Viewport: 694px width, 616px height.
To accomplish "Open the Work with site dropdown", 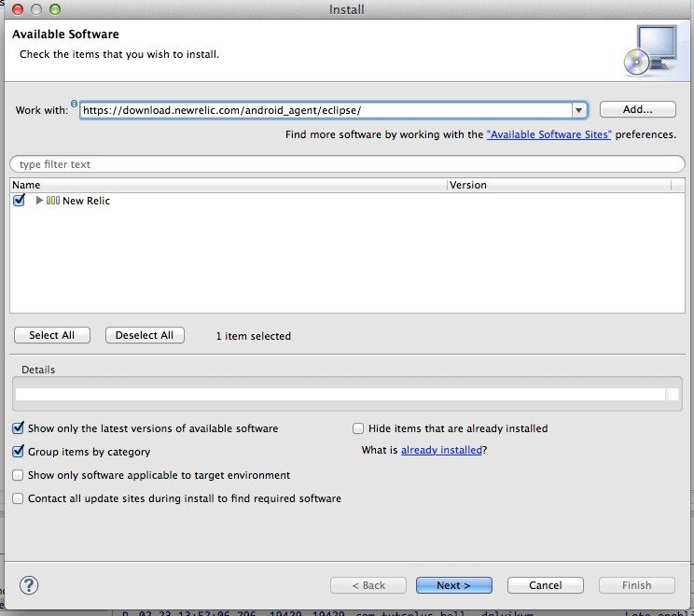I will pyautogui.click(x=578, y=110).
